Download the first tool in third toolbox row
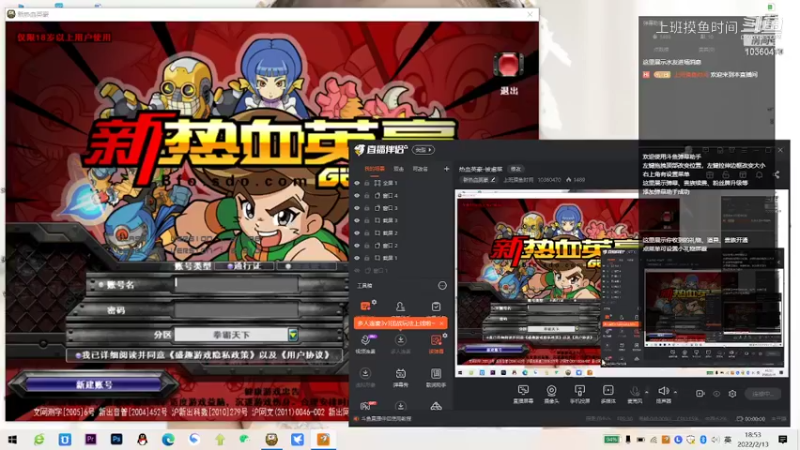Screen dimensions: 800x450 coord(365,374)
